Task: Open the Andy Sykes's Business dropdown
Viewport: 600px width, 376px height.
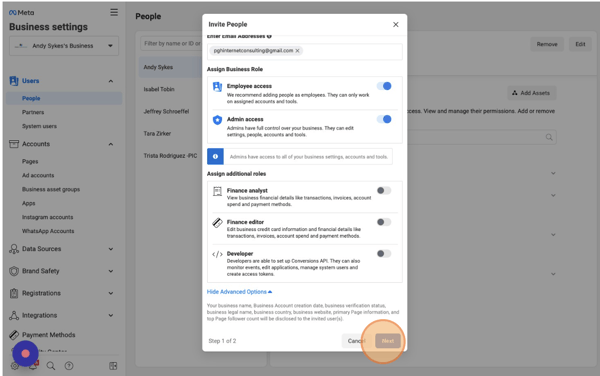Action: click(64, 46)
